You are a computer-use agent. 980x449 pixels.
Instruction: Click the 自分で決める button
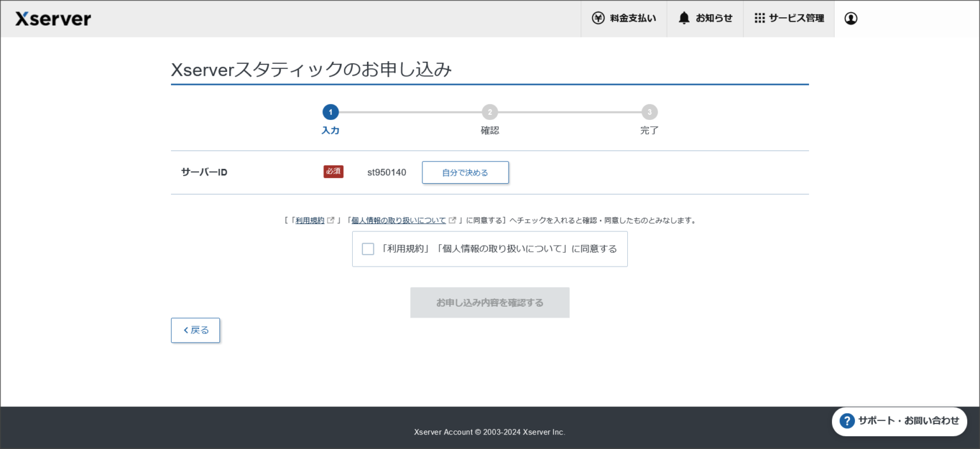(x=465, y=172)
